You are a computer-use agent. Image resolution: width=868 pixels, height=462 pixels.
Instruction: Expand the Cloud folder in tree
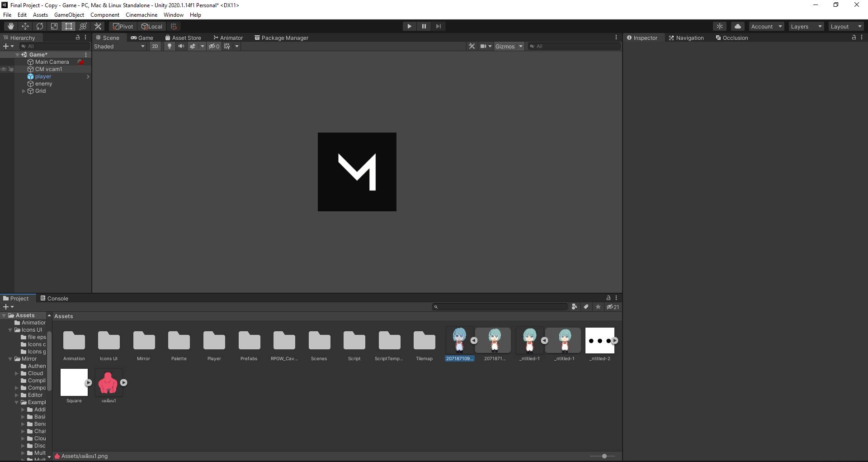tap(17, 373)
